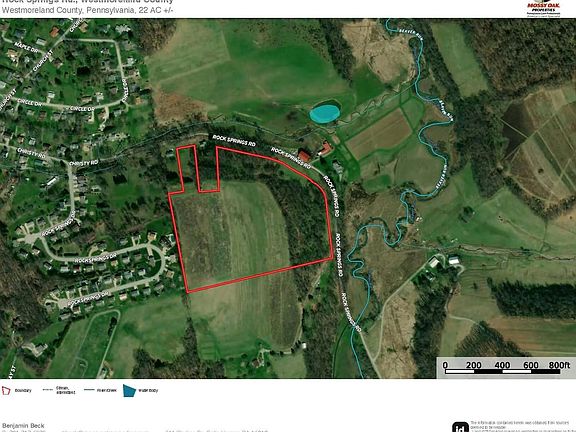Click the Benjamin Beck agent name
The image size is (576, 432).
[23, 425]
